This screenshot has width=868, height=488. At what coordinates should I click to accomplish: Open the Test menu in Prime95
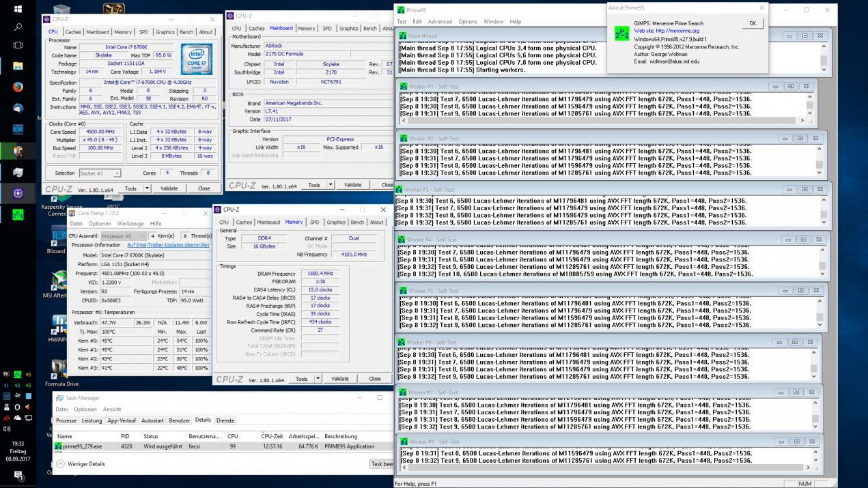click(x=402, y=22)
